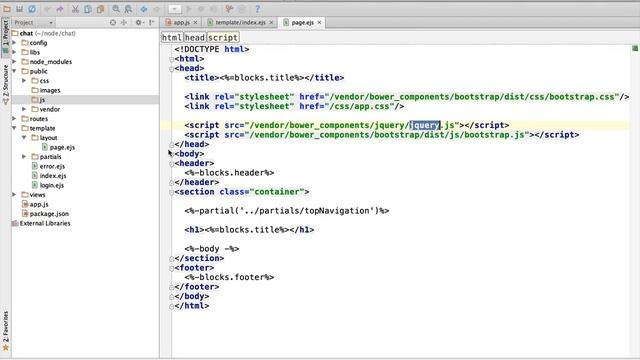The width and height of the screenshot is (640, 360).
Task: Click the head breadcrumb
Action: point(195,38)
